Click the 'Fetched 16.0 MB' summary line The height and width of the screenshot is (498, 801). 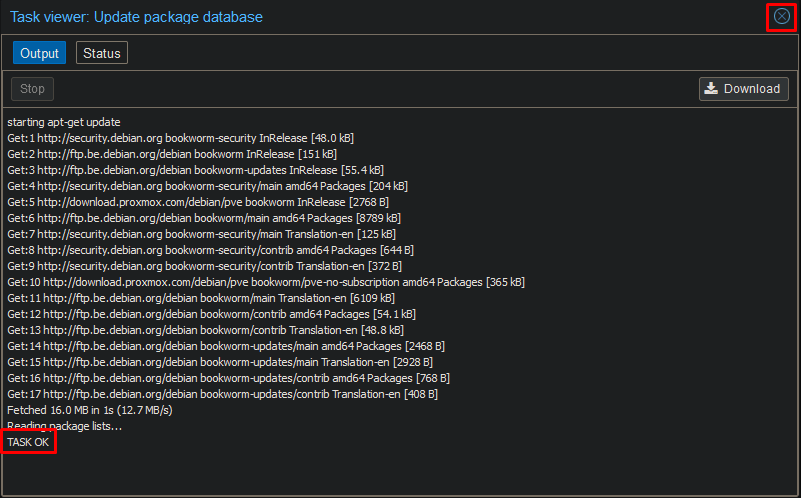click(x=89, y=410)
